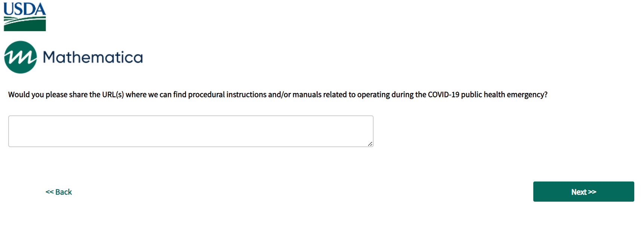Focus the URL response text area
The height and width of the screenshot is (239, 644).
191,131
